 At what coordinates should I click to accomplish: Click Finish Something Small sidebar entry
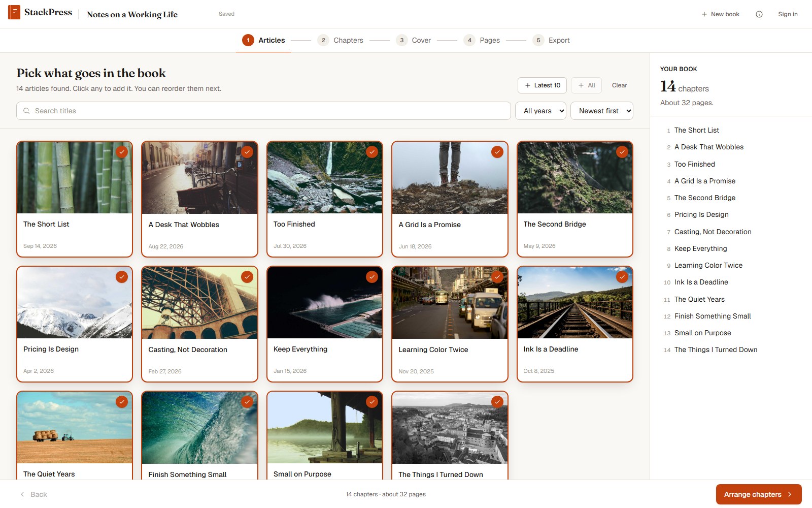[713, 316]
